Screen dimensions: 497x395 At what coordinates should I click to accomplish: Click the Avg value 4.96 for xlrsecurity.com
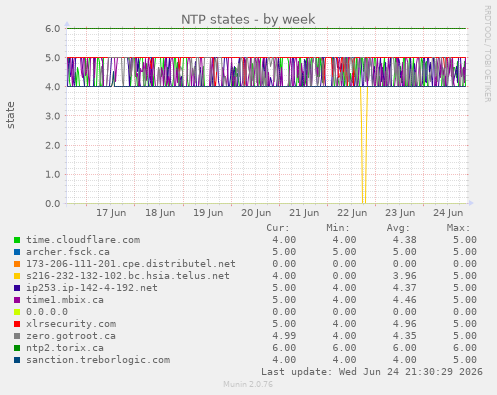pyautogui.click(x=404, y=324)
